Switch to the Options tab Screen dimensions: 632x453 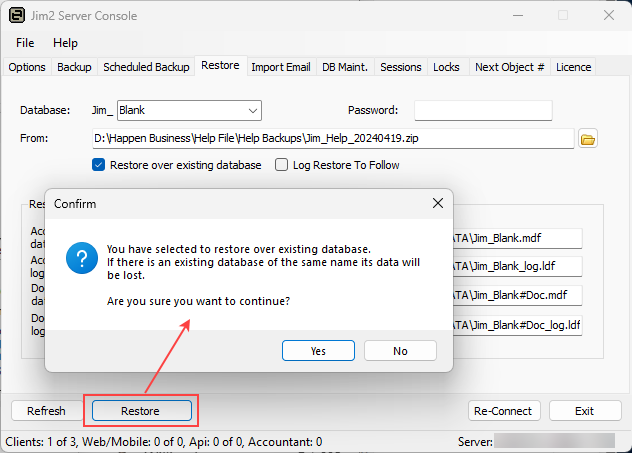pyautogui.click(x=27, y=67)
